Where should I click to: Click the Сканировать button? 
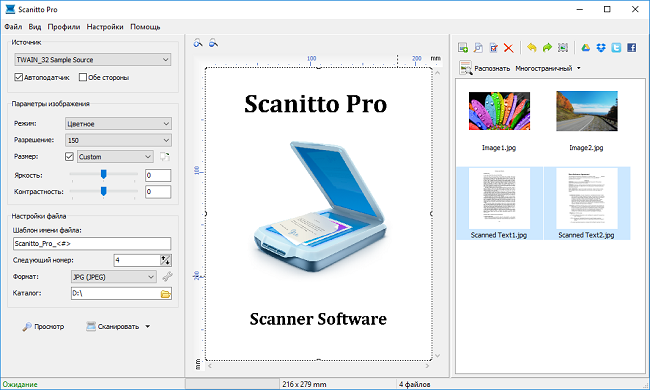(x=113, y=327)
